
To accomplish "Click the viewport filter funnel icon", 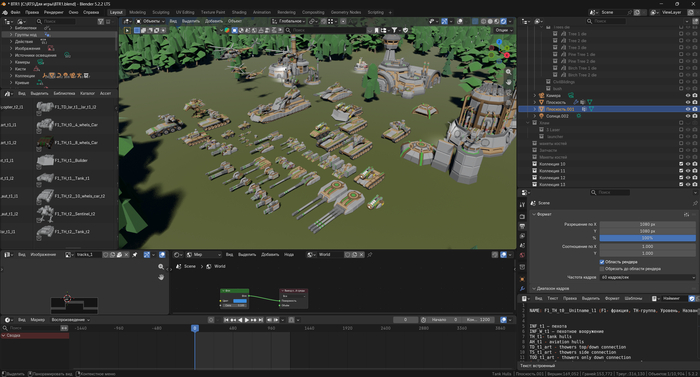I will [394, 30].
